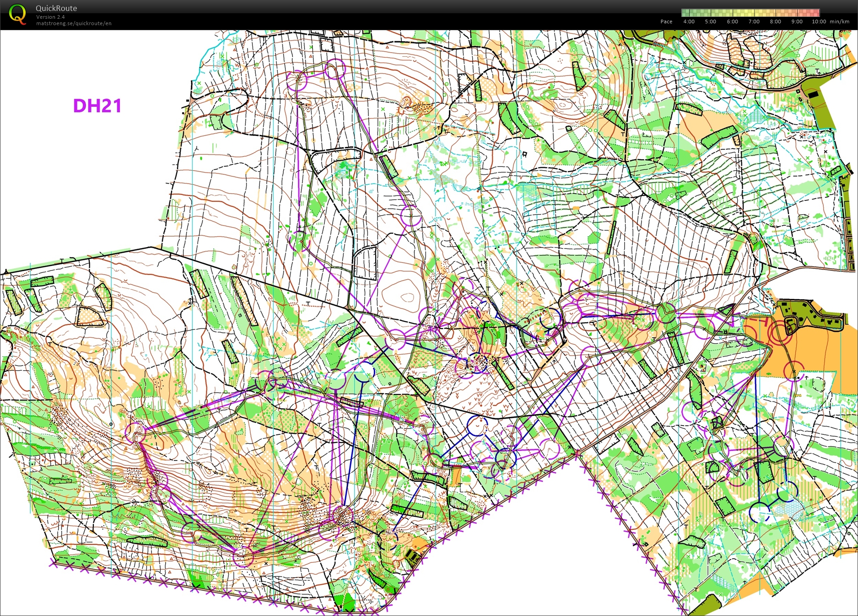Select the 6:00 pace value
Screen dimensions: 858x616
pyautogui.click(x=732, y=22)
